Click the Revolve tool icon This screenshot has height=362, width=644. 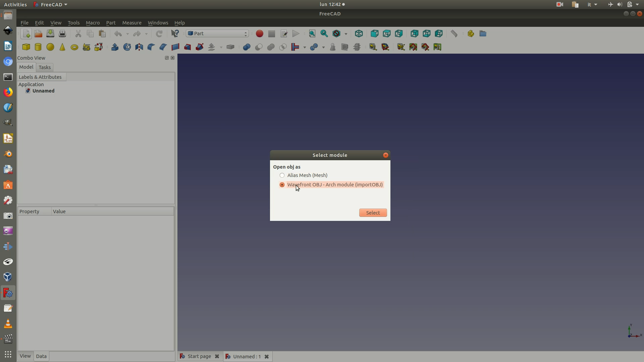[x=127, y=47]
